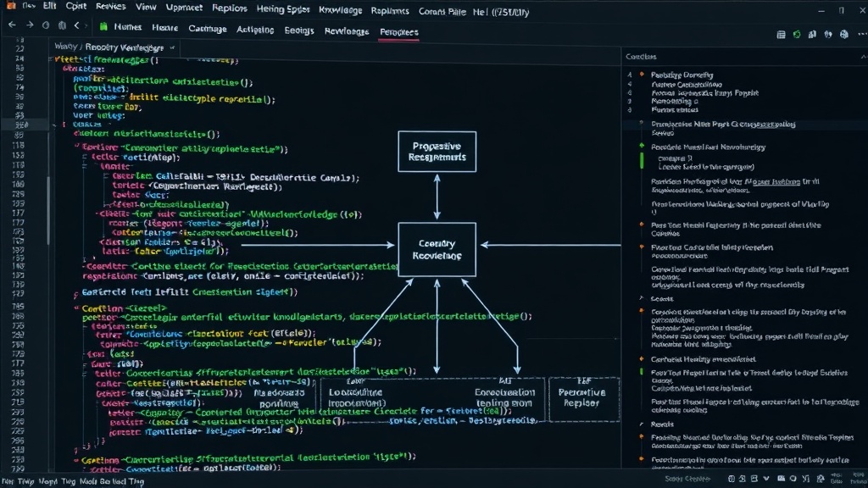Click the leftmost icon in the status bar group

(x=732, y=479)
